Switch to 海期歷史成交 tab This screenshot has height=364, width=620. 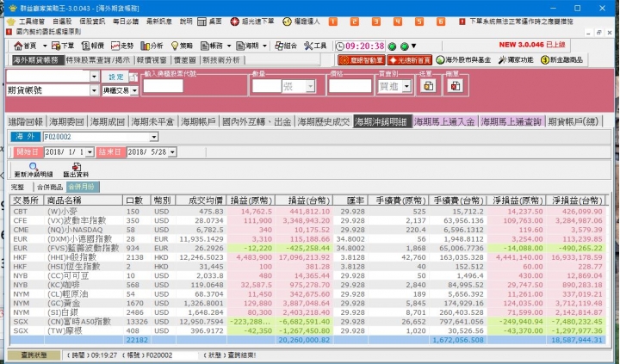click(x=324, y=121)
